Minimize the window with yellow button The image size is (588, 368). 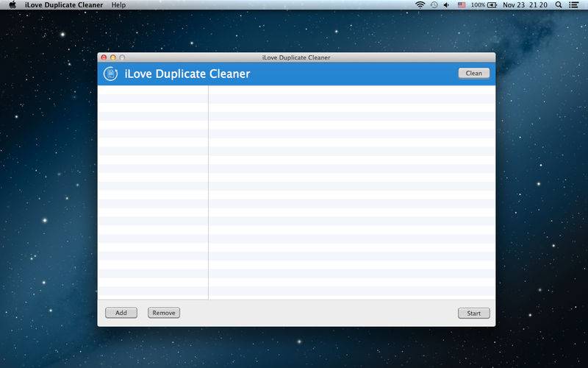coord(113,57)
